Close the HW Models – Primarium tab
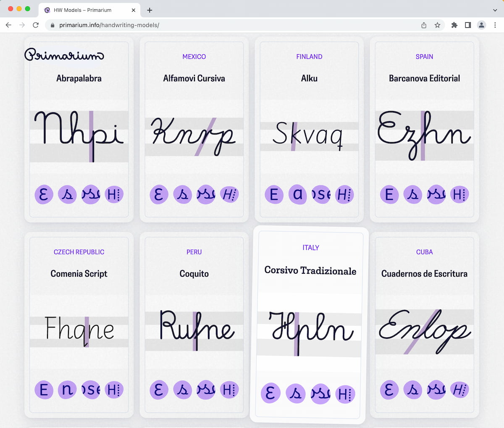504x428 pixels. [x=134, y=10]
